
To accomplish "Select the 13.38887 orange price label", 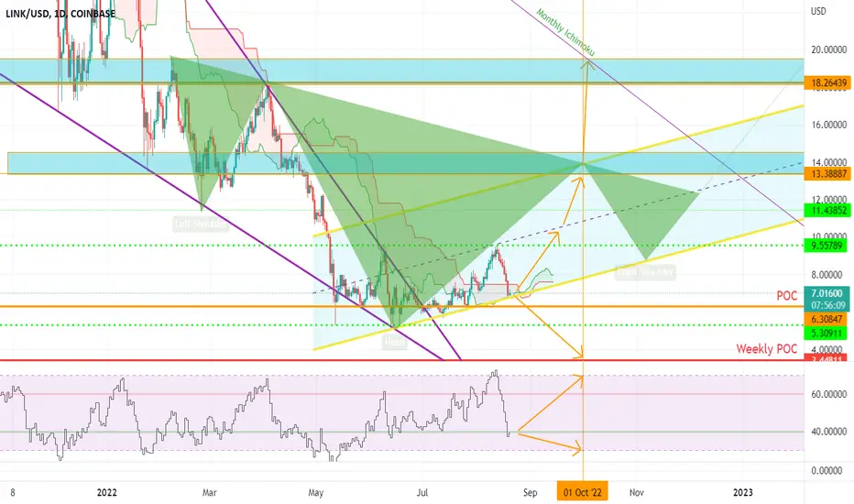I will click(827, 174).
